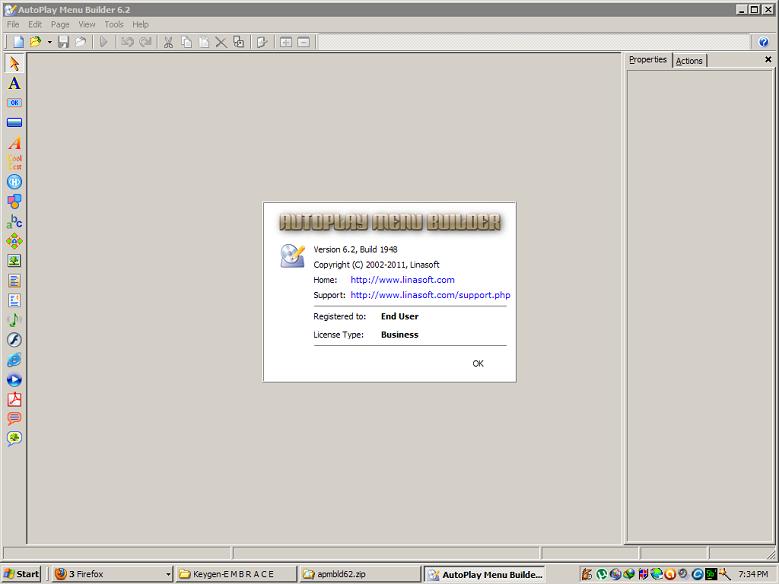Click the Business license type text

tap(399, 334)
